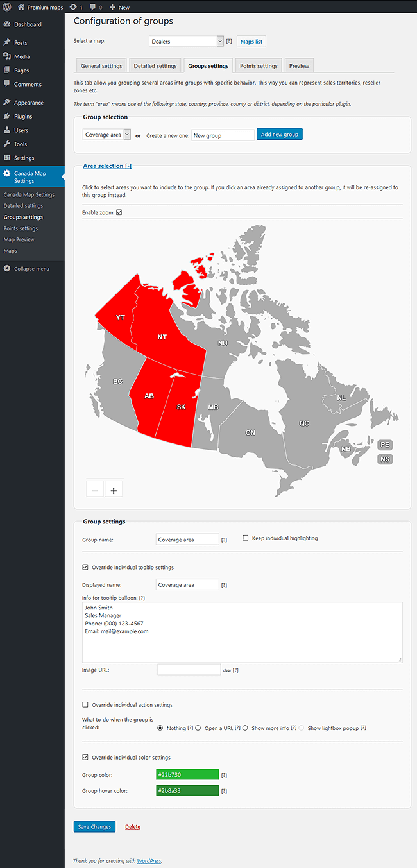Click the plus New icon in admin bar
417x868 pixels.
tap(113, 7)
